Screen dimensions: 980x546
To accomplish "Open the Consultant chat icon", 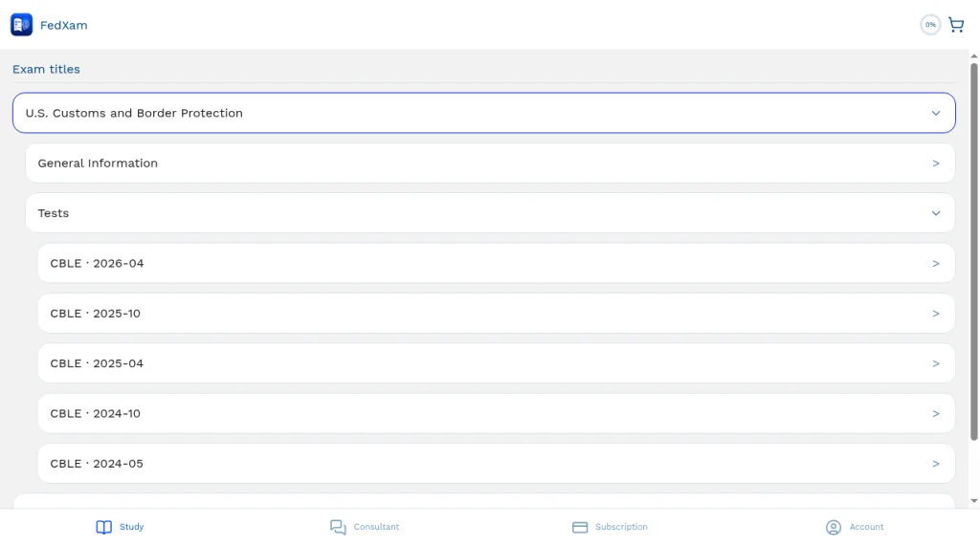I will click(338, 527).
